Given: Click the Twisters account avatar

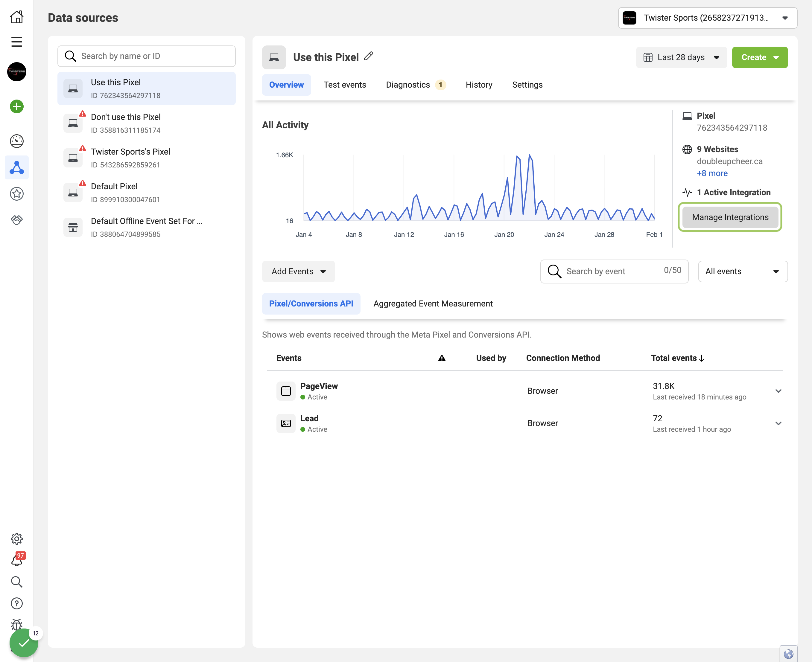Looking at the screenshot, I should click(16, 72).
